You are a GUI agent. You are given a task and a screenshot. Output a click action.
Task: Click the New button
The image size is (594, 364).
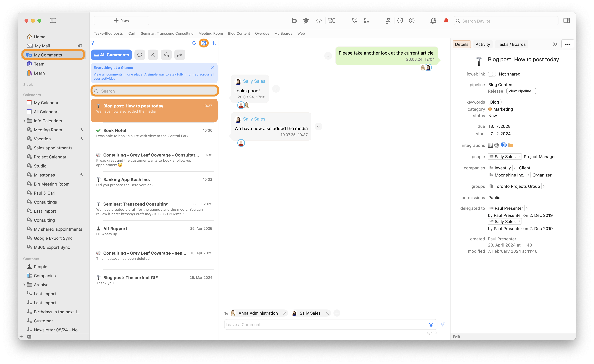click(121, 20)
